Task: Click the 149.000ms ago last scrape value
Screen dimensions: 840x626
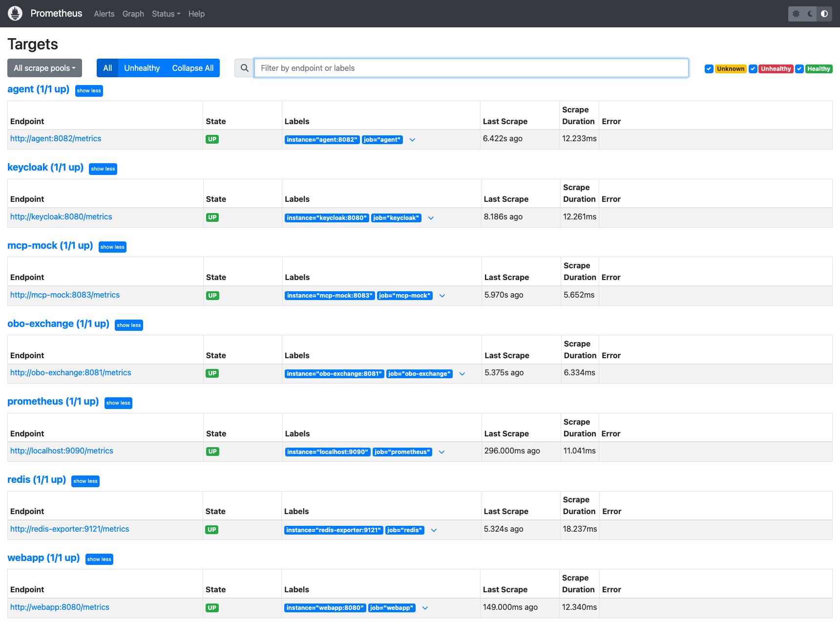Action: pos(510,607)
